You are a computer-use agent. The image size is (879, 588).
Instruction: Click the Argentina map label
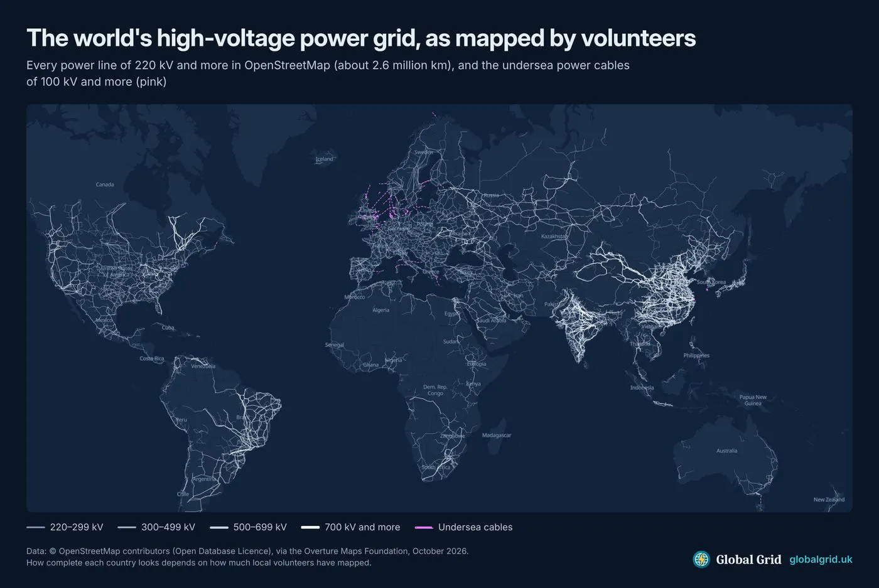[205, 479]
